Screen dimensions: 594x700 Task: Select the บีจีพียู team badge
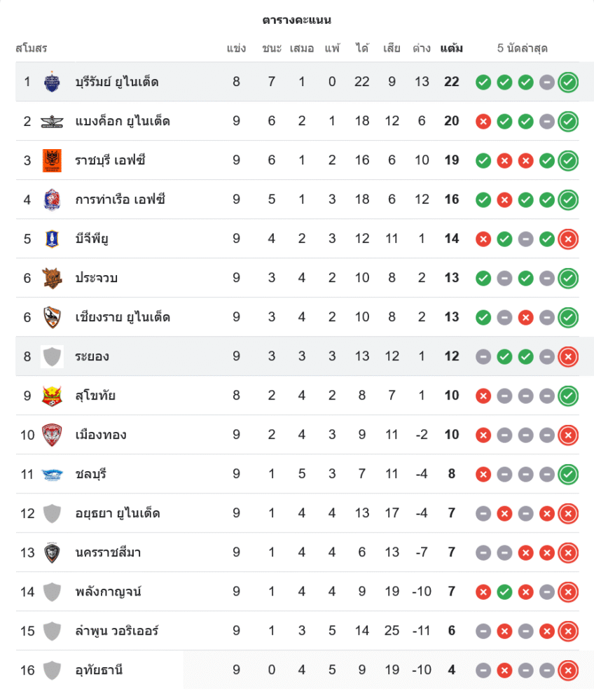[x=52, y=239]
